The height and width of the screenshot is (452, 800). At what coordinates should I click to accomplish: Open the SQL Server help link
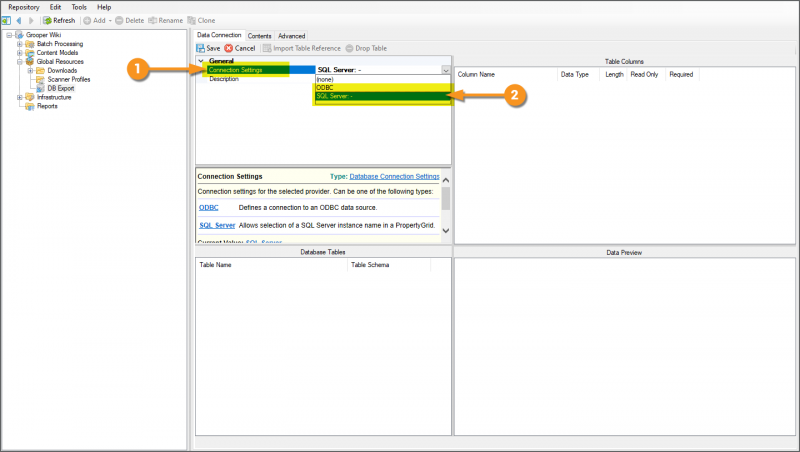(x=217, y=225)
